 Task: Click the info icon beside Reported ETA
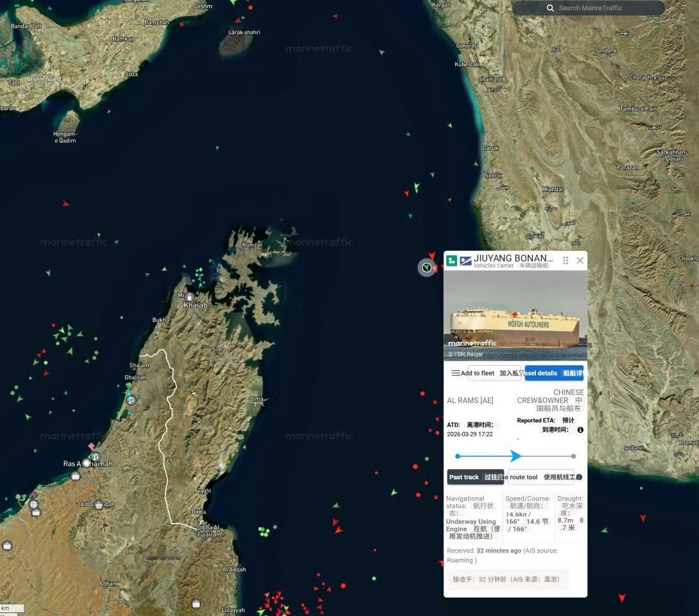[580, 430]
